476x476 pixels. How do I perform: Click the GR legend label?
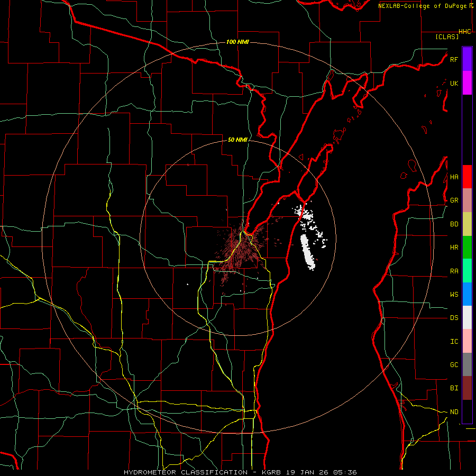pyautogui.click(x=454, y=200)
